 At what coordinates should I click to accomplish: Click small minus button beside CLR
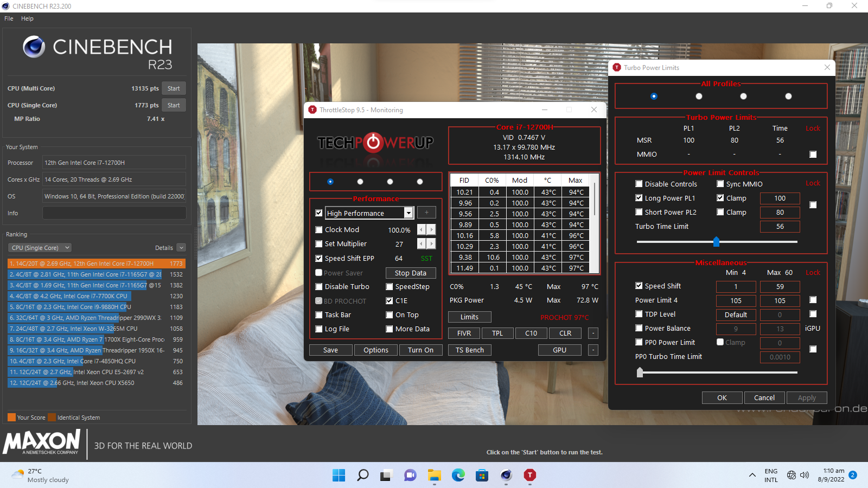[x=593, y=333]
